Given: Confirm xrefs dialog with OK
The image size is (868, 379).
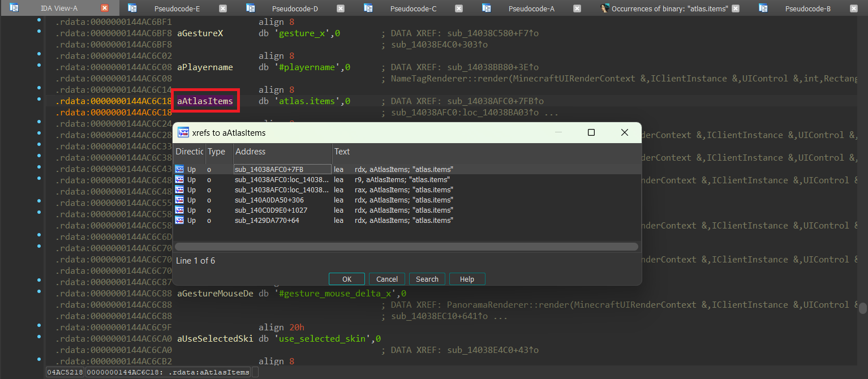Looking at the screenshot, I should pos(347,279).
